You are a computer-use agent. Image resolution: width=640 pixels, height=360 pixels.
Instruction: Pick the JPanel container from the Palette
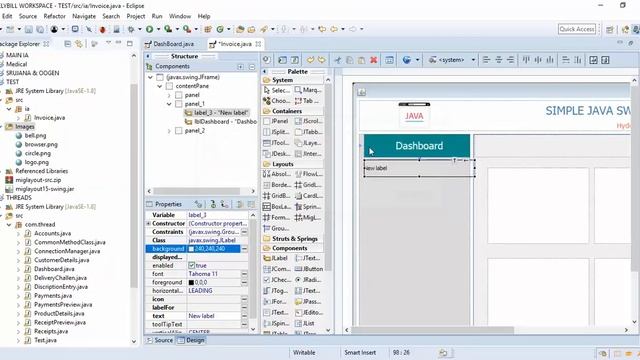276,121
